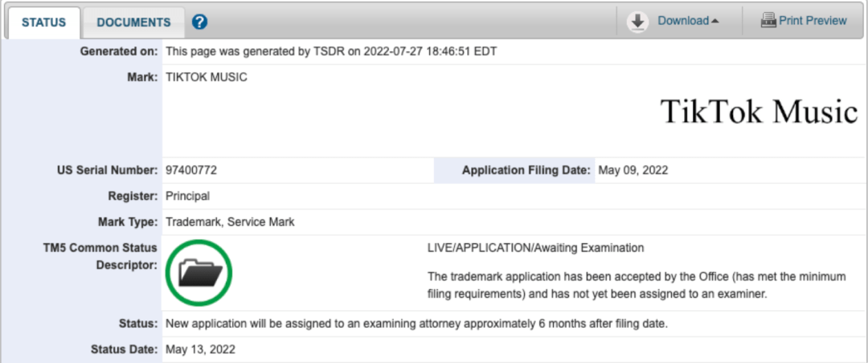The width and height of the screenshot is (868, 363).
Task: Click the serial number 97400772
Action: click(191, 170)
